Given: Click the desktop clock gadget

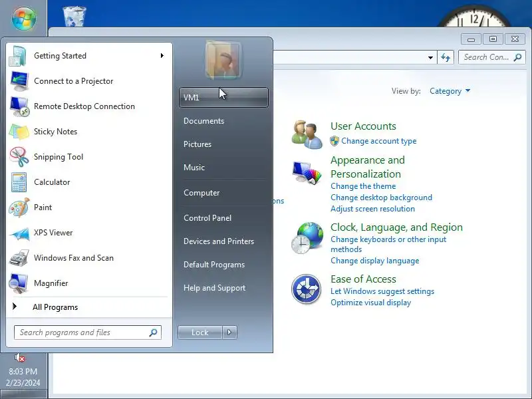Looking at the screenshot, I should click(474, 16).
